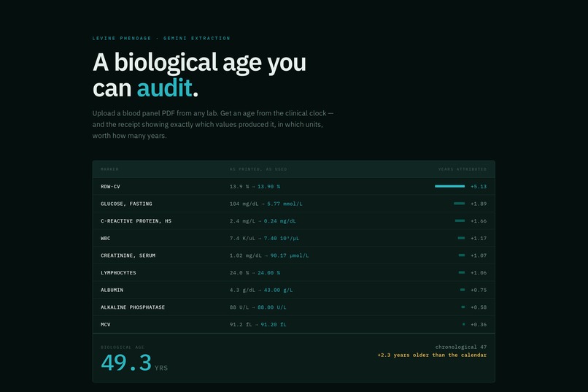Click the headline line 'A biological age you'

click(199, 62)
